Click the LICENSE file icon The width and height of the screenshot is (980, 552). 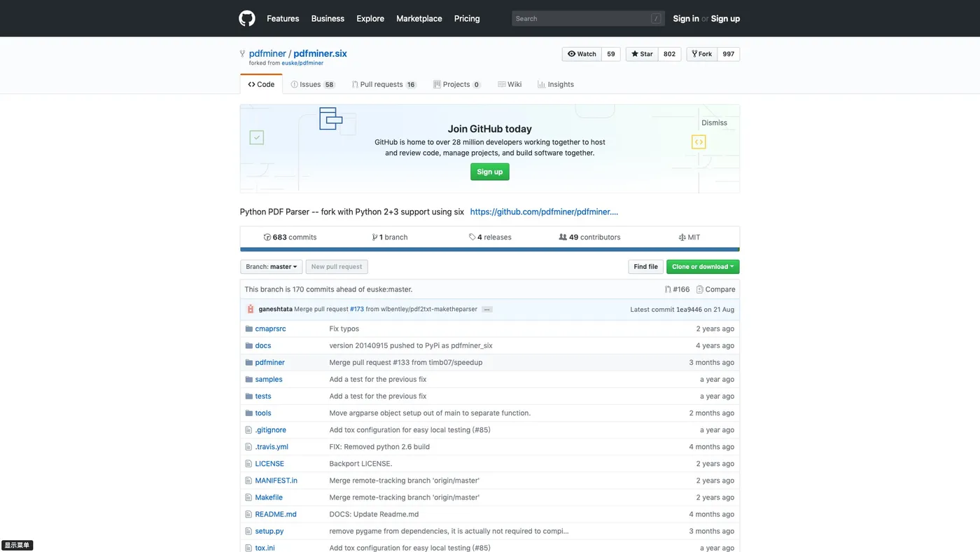(x=248, y=463)
